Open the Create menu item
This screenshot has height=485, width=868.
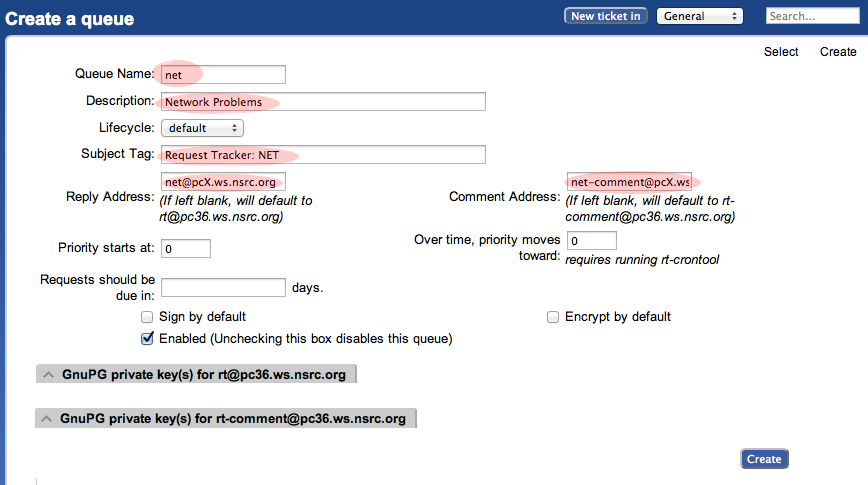[x=838, y=52]
